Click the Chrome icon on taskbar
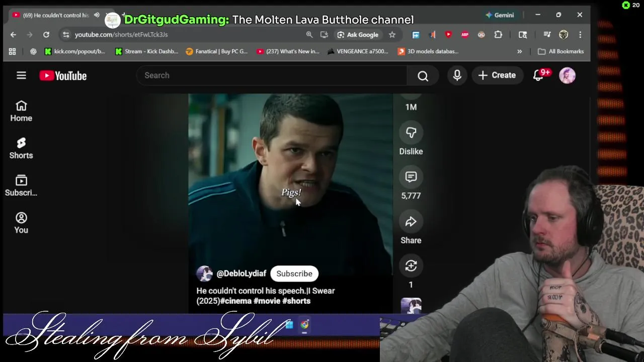This screenshot has height=362, width=644. [x=304, y=325]
